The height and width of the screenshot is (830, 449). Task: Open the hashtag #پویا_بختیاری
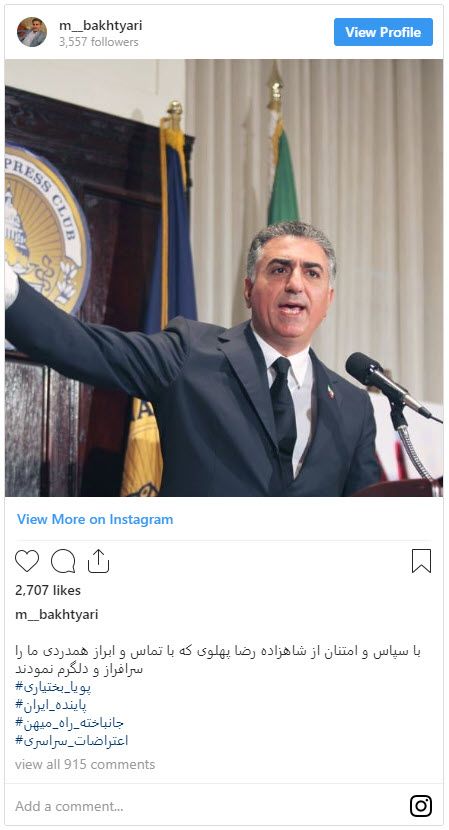pyautogui.click(x=53, y=687)
